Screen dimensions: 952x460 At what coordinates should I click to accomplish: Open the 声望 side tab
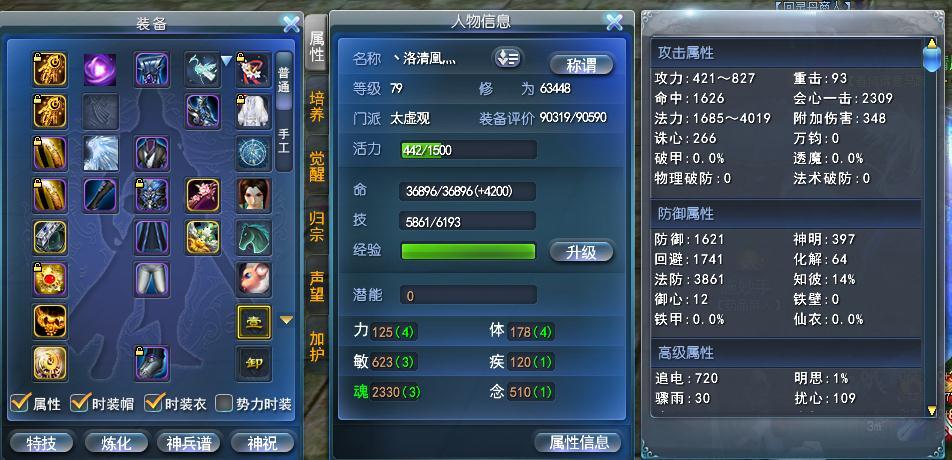(316, 286)
